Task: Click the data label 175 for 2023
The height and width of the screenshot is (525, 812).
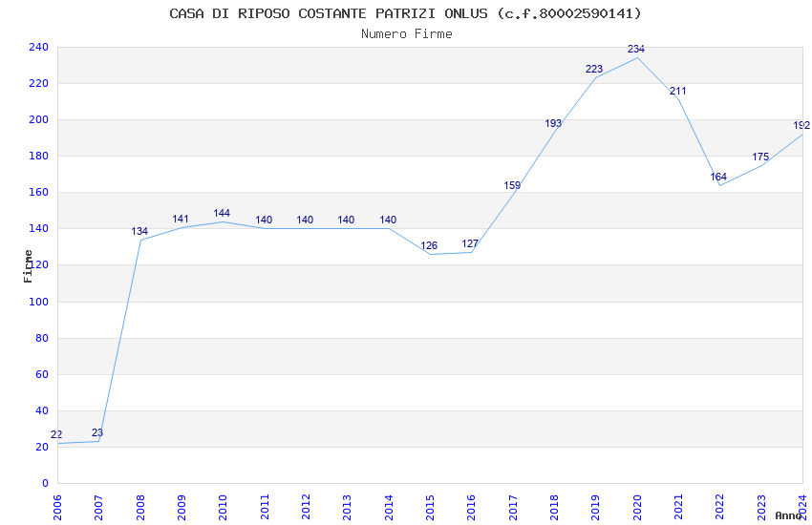Action: click(760, 157)
